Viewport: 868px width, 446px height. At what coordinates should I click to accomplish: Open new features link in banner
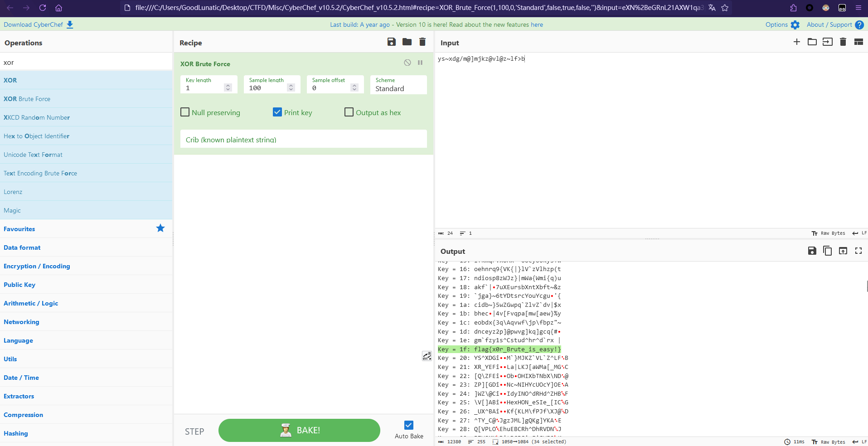(x=537, y=25)
